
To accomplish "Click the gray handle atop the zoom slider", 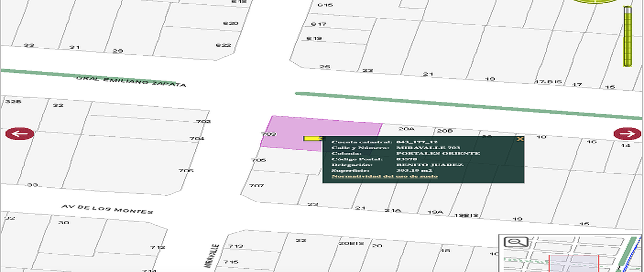I will pyautogui.click(x=627, y=9).
